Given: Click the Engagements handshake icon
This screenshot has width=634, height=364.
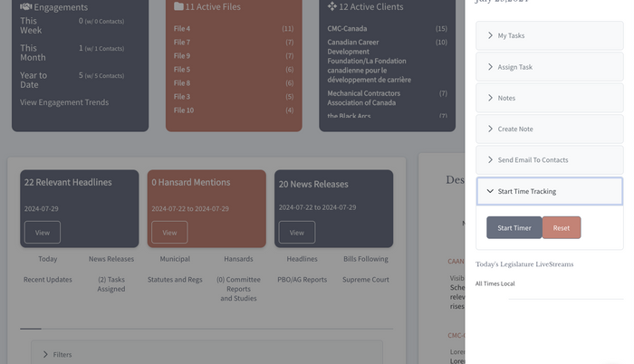Looking at the screenshot, I should pos(26,6).
